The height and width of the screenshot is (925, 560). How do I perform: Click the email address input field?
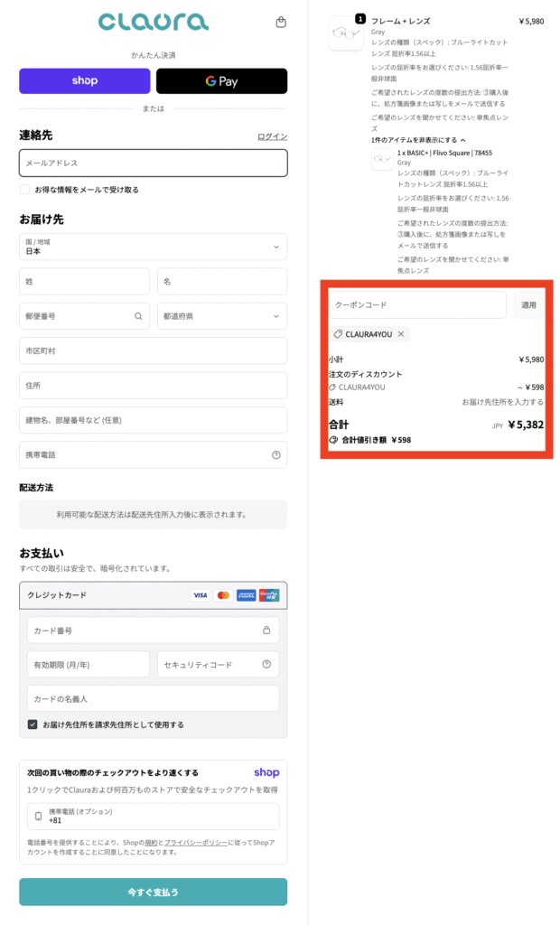pyautogui.click(x=153, y=164)
